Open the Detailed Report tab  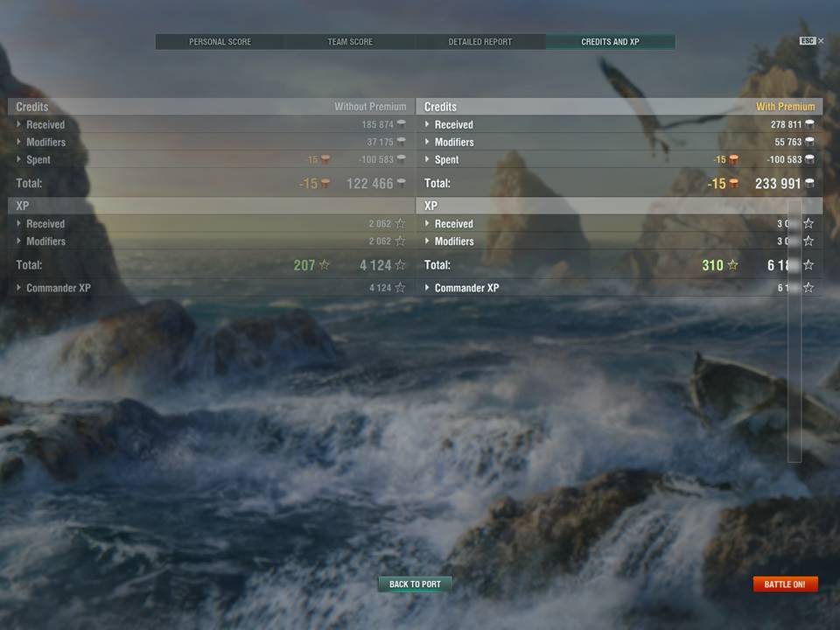coord(480,42)
